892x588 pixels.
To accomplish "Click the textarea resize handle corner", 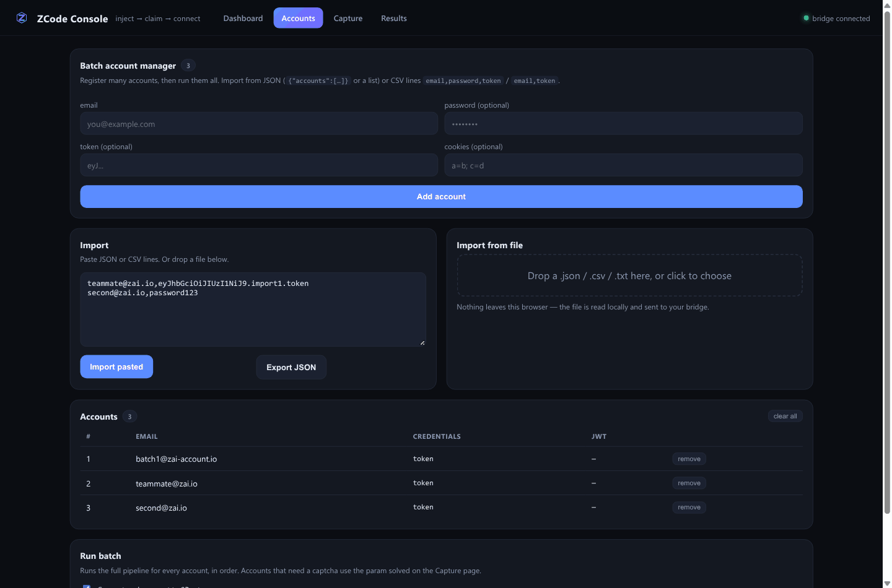I will click(422, 343).
